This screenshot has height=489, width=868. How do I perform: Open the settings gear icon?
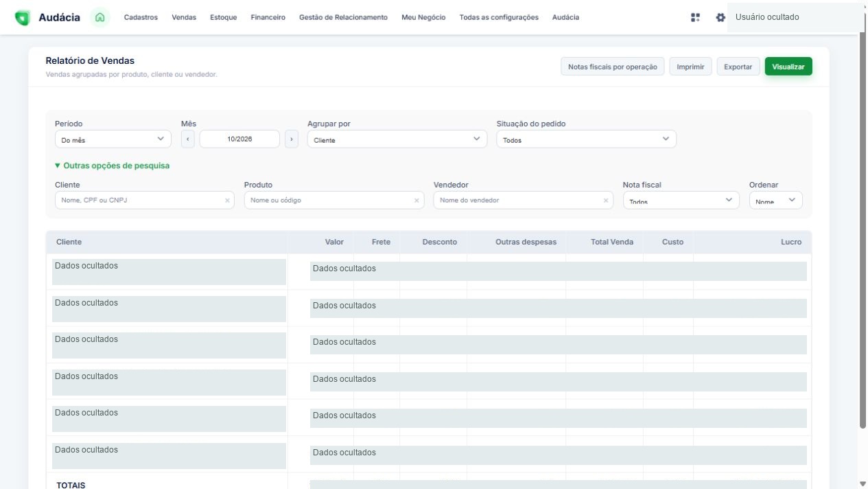click(720, 17)
